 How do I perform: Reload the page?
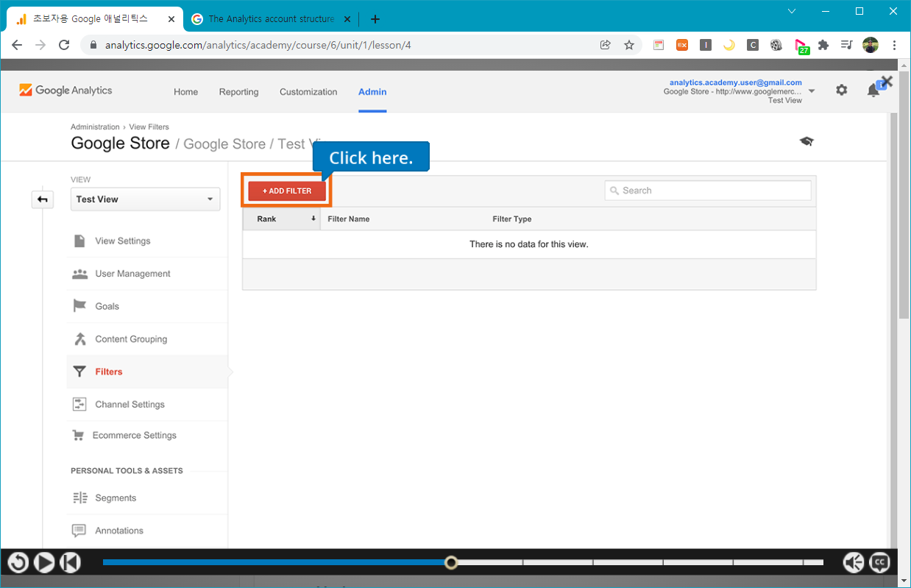[x=64, y=45]
